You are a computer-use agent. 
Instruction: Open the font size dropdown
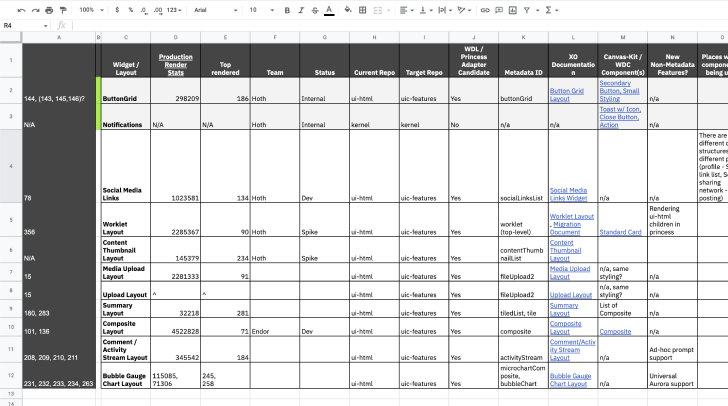[259, 9]
